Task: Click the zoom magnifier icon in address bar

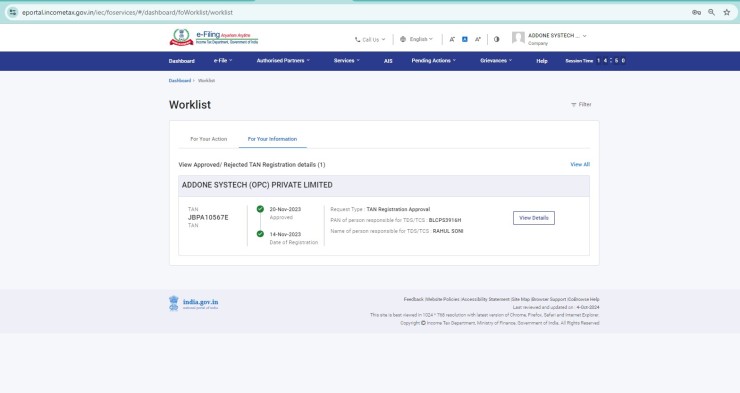Action: pos(711,12)
